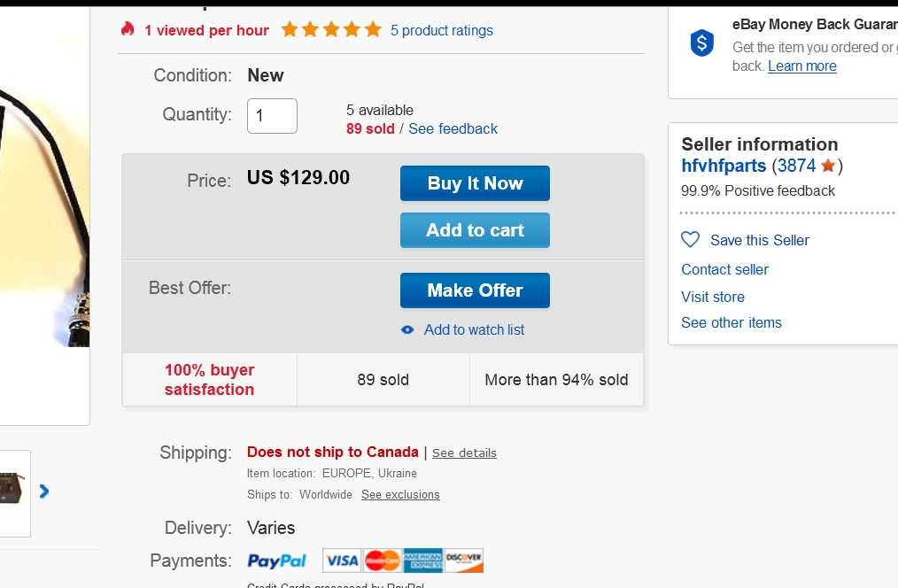Click the Discover card logo

464,561
